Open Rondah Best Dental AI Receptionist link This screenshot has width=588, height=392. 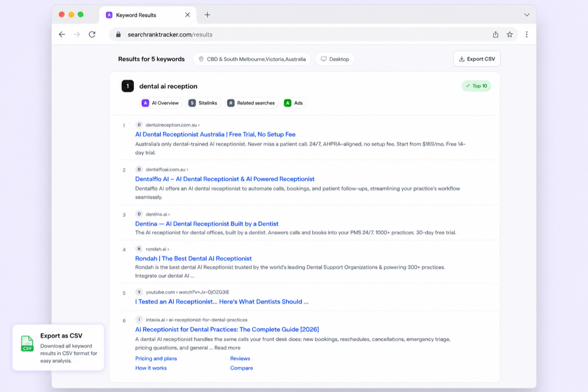click(193, 259)
